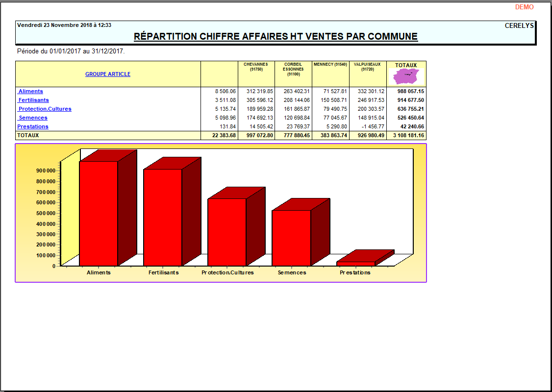The height and width of the screenshot is (392, 552).
Task: Click the Prestations row link
Action: (33, 126)
